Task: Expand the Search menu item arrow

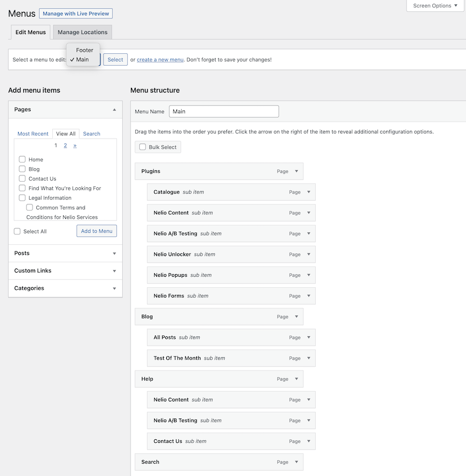Action: [x=297, y=462]
